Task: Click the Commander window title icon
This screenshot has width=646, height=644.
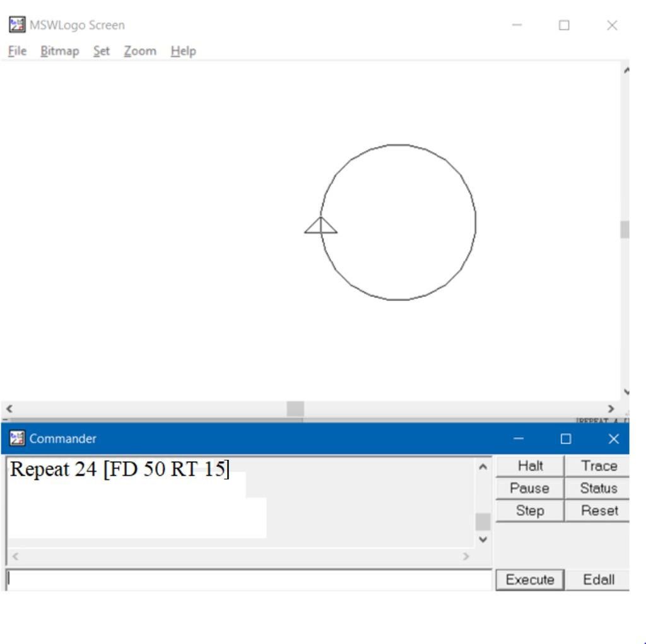Action: (x=17, y=438)
